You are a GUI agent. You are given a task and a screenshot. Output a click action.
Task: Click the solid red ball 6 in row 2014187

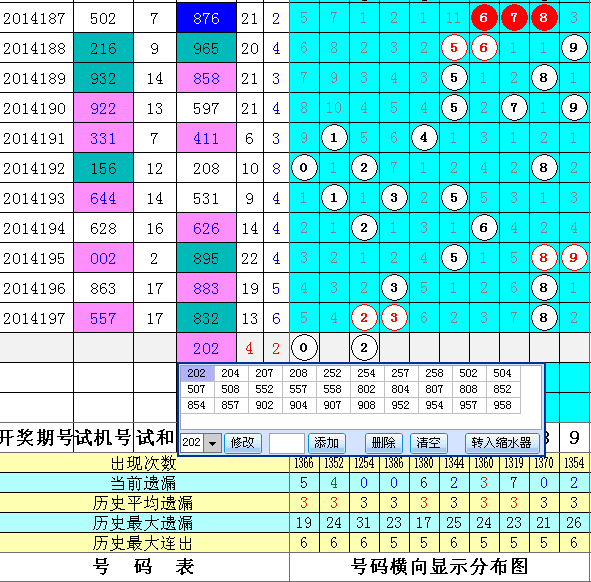coord(484,17)
